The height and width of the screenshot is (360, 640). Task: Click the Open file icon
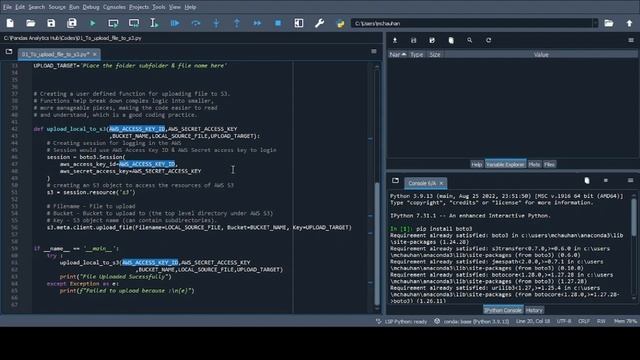point(31,23)
